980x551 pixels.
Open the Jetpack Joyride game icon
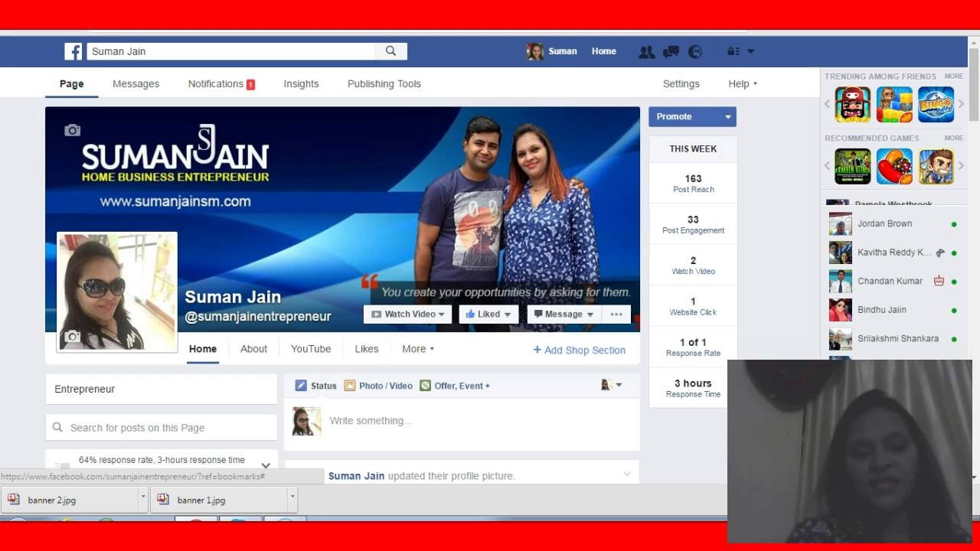(x=936, y=166)
